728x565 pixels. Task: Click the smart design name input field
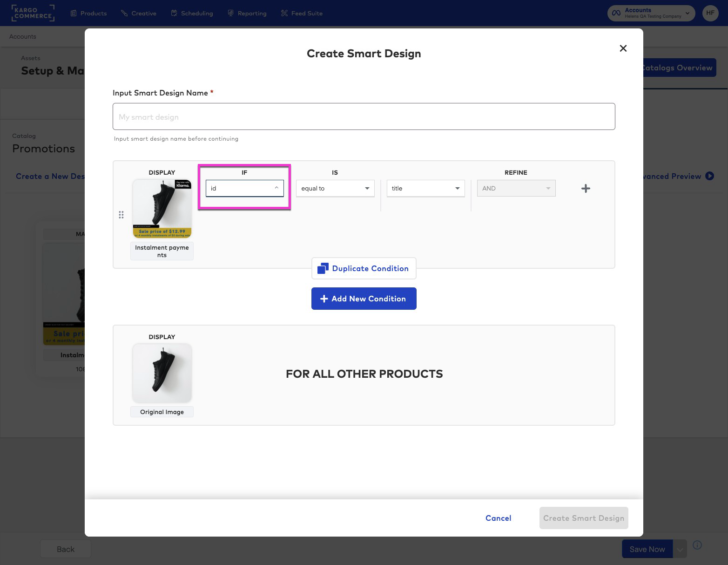point(364,116)
